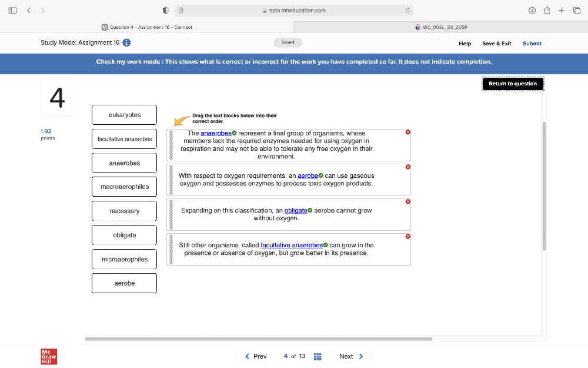Select the Question 4 - Assignment 16 tab
The image size is (588, 368).
[147, 27]
